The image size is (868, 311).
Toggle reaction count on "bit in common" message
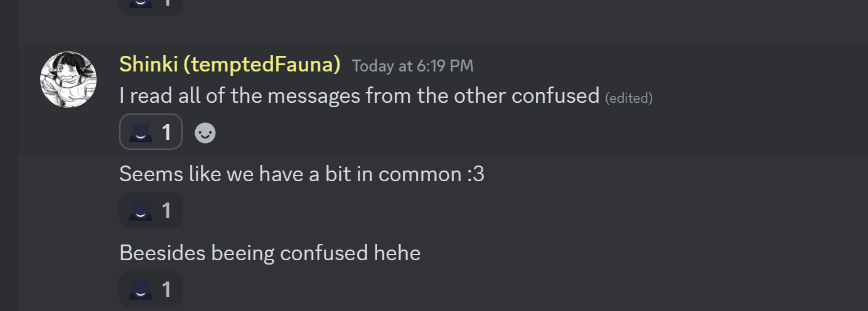point(166,211)
